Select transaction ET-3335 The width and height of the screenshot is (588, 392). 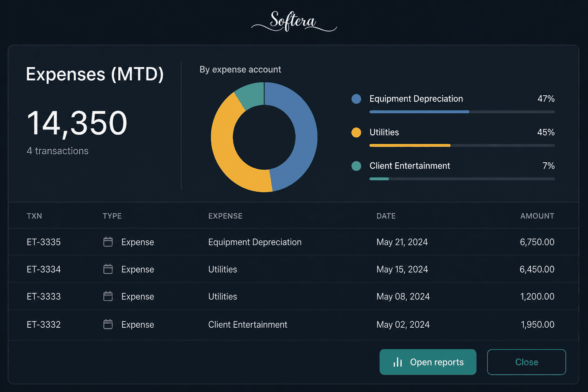[44, 242]
